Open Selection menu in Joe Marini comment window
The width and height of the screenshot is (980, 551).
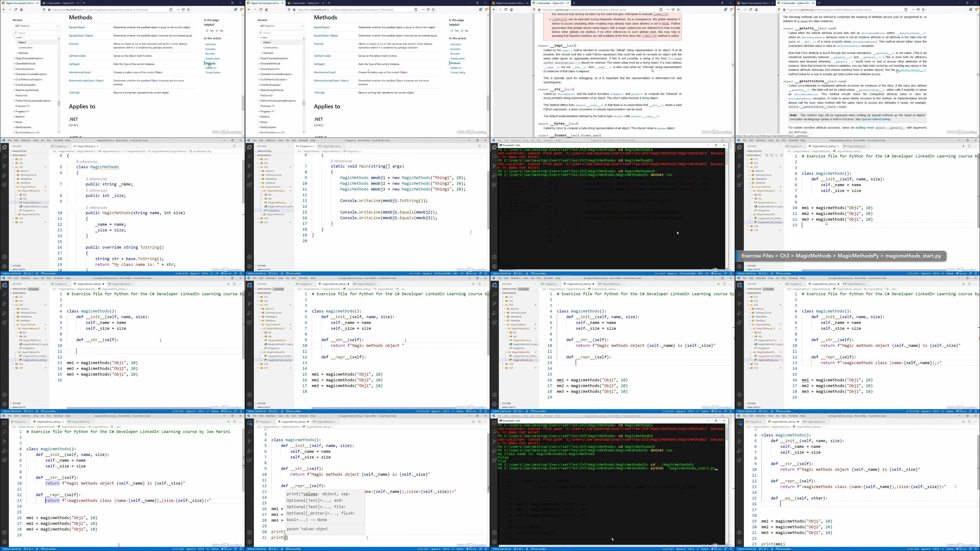(x=25, y=416)
